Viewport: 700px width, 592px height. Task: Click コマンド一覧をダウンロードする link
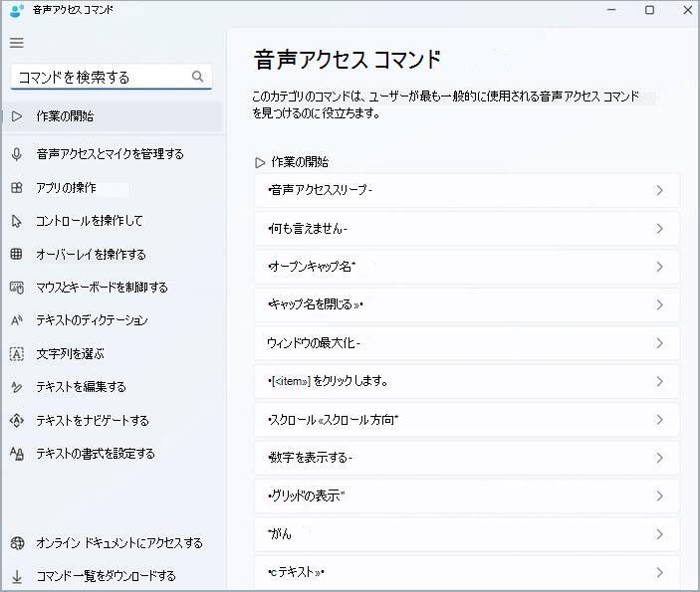(113, 576)
